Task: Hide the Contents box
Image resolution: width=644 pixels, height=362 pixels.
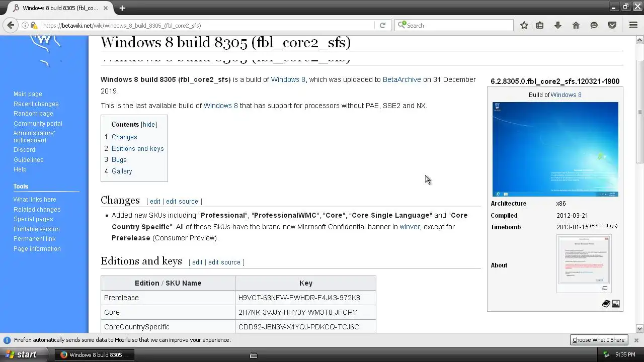Action: (148, 125)
